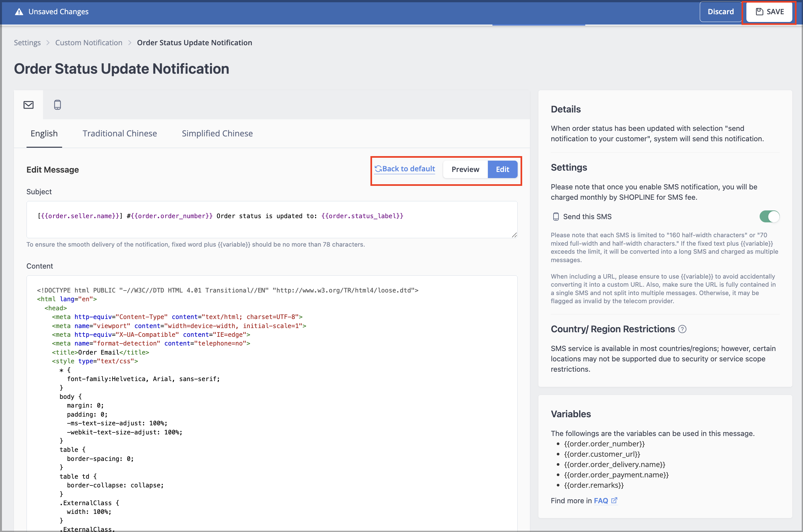Switch to the SMS phone channel icon
This screenshot has width=803, height=532.
(57, 105)
